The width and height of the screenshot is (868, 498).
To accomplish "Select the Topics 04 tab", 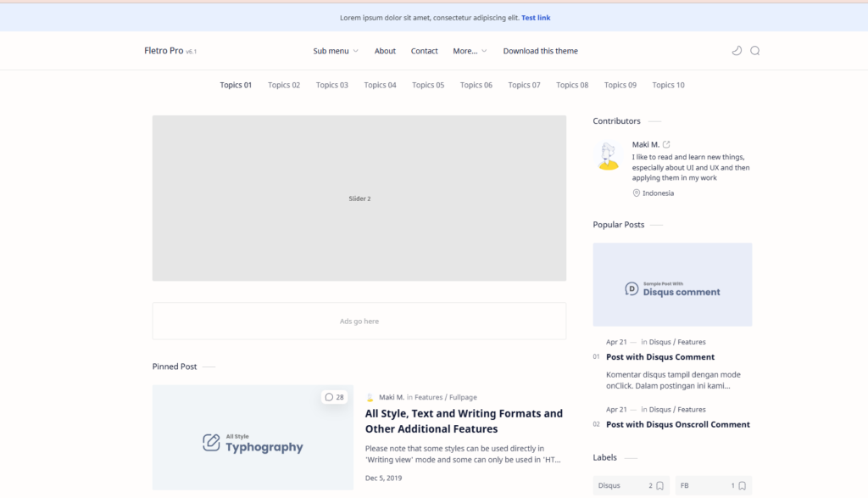I will click(381, 85).
